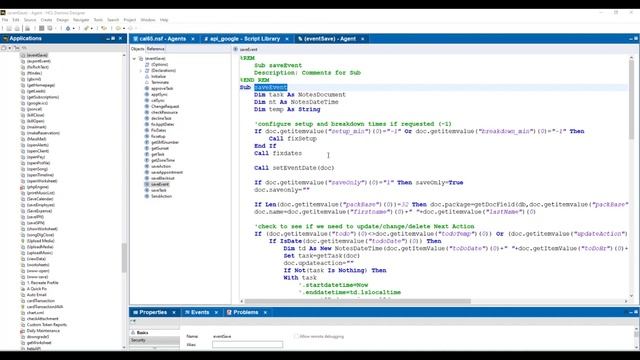
Task: Close the Applications panel
Action: [x=120, y=38]
